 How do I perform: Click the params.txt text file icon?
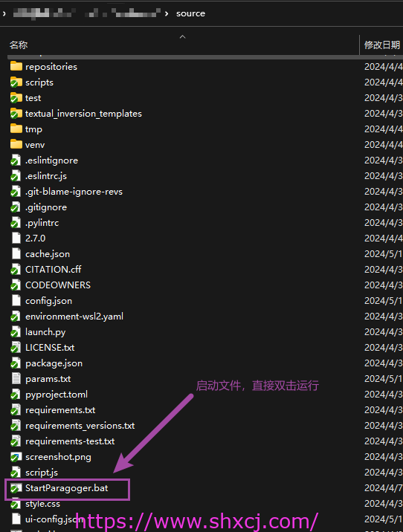[x=16, y=379]
